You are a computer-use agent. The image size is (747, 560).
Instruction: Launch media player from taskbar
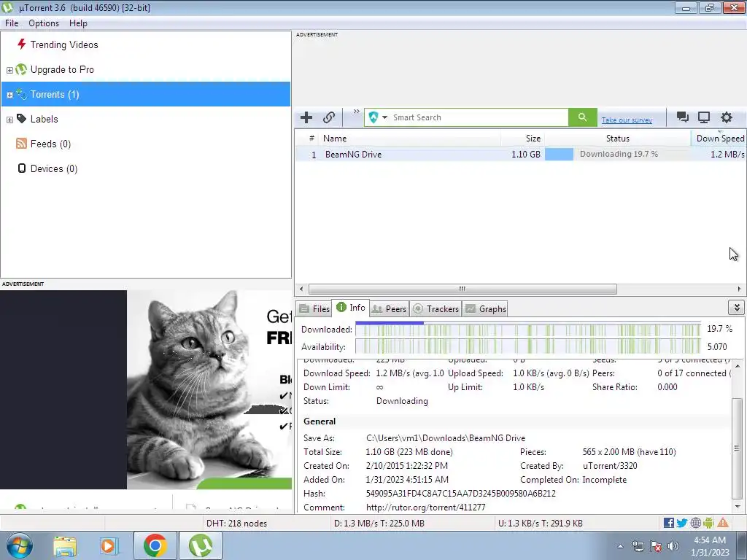pos(109,545)
